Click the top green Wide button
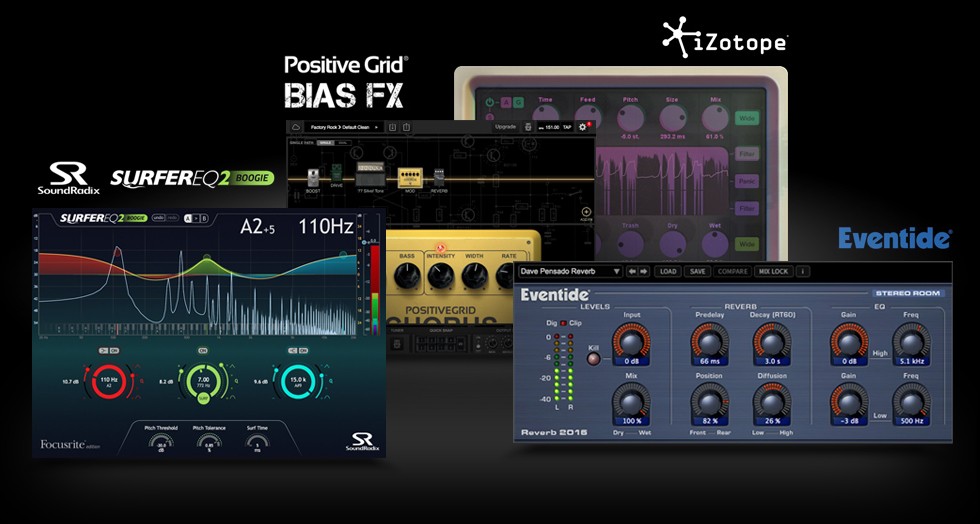980x524 pixels. click(x=746, y=118)
